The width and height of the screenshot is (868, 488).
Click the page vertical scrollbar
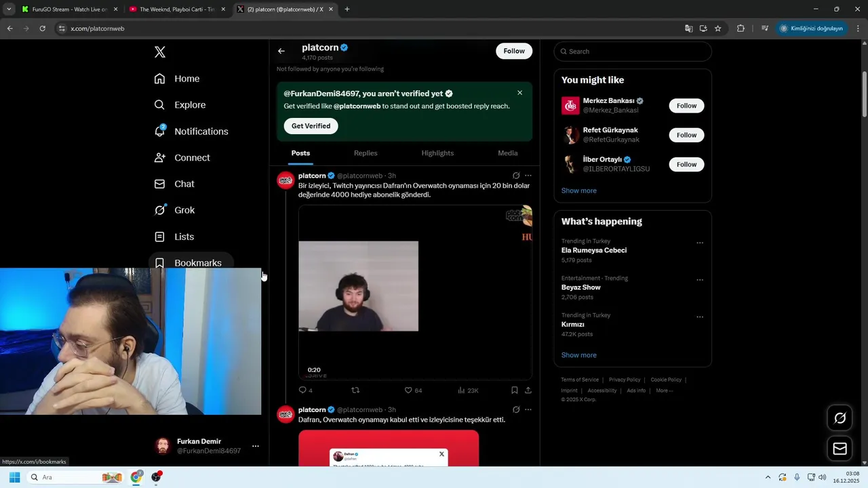point(864,95)
